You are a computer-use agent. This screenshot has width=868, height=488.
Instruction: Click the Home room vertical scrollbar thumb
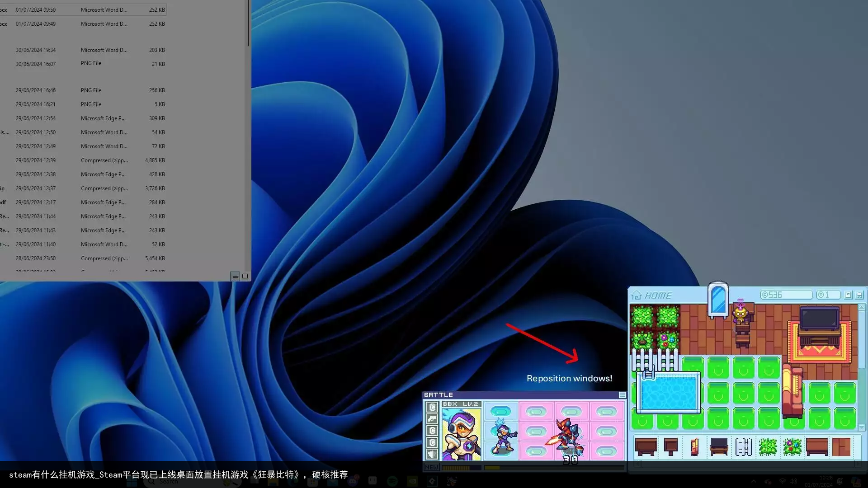tap(862, 339)
